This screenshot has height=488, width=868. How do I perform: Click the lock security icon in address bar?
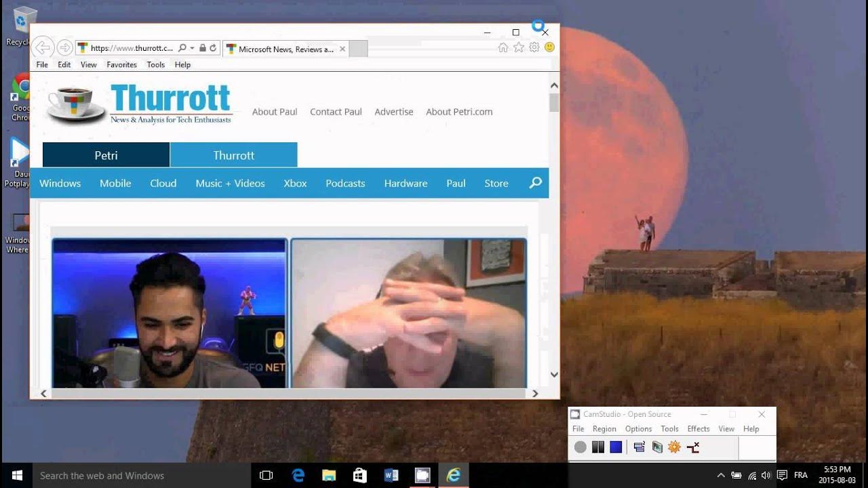[203, 48]
